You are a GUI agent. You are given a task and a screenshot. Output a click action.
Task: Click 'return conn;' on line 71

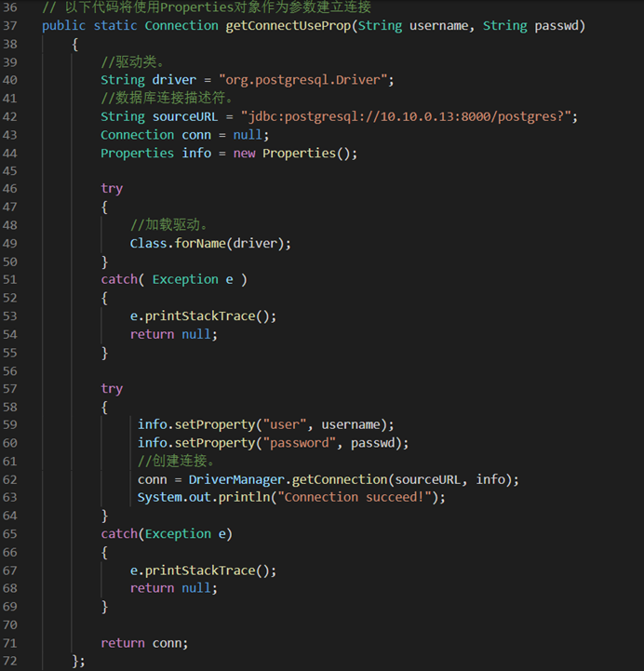tap(144, 643)
